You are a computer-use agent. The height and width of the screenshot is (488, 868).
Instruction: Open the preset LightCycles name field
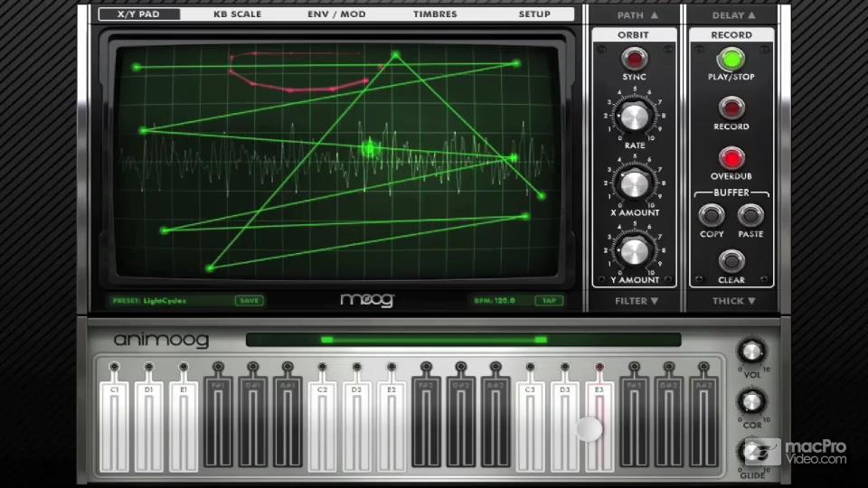point(165,300)
